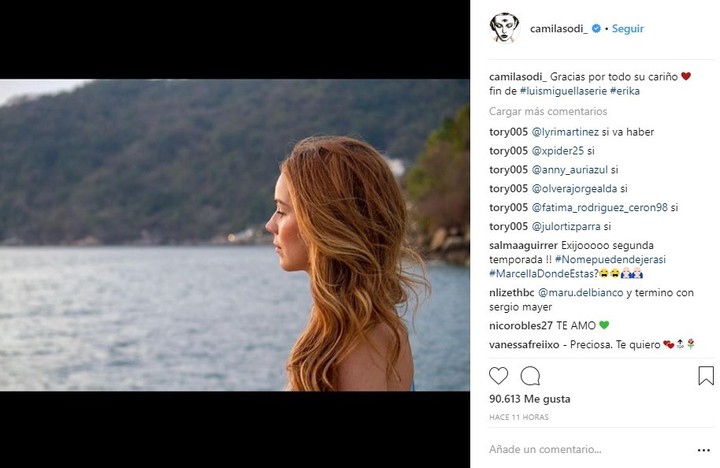The width and height of the screenshot is (720, 468).
Task: Open more options three-dot menu
Action: [705, 451]
